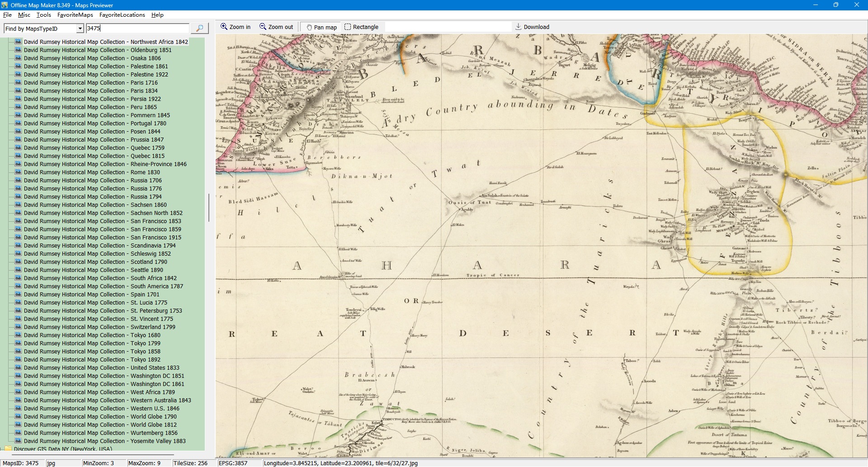Viewport: 868px width, 467px height.
Task: Click the Zoom out tool
Action: click(x=276, y=27)
